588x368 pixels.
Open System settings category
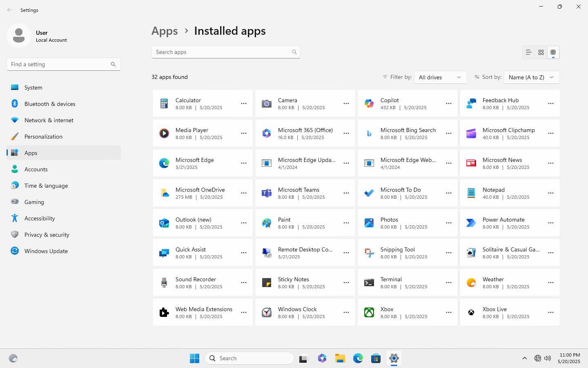pos(64,88)
